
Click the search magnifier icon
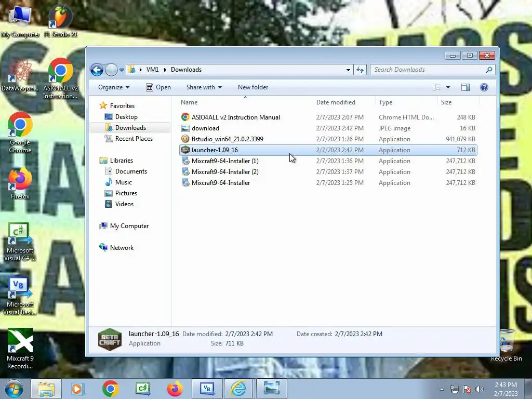click(489, 70)
